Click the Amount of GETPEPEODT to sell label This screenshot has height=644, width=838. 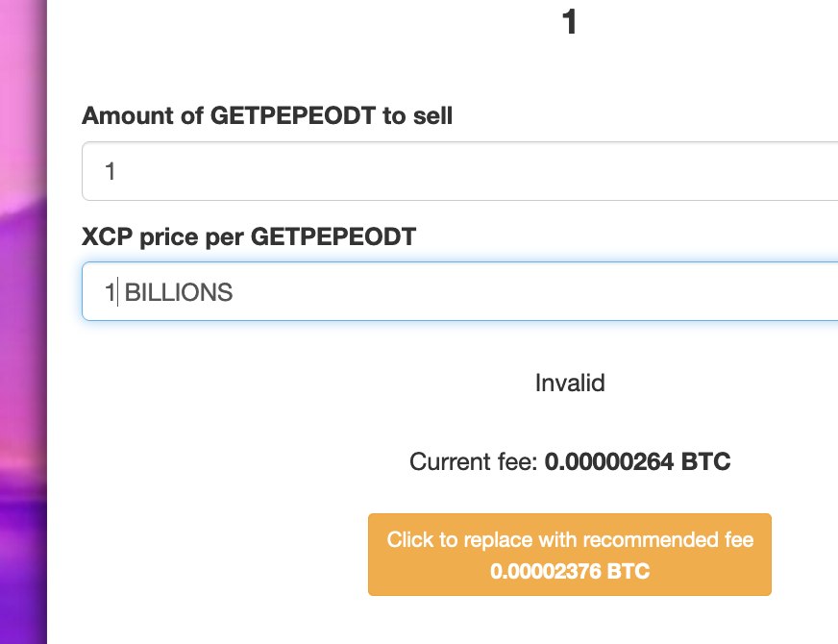[x=267, y=115]
